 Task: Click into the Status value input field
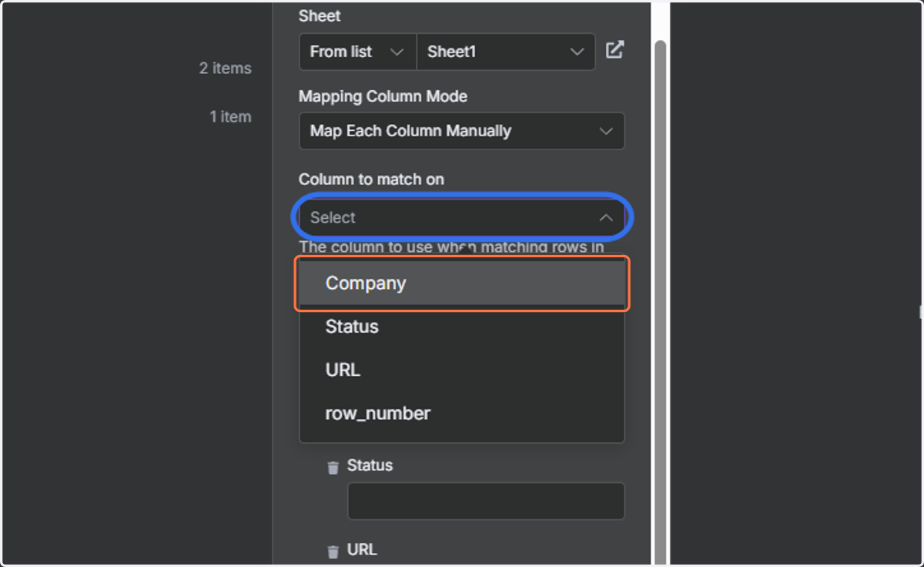tap(486, 501)
